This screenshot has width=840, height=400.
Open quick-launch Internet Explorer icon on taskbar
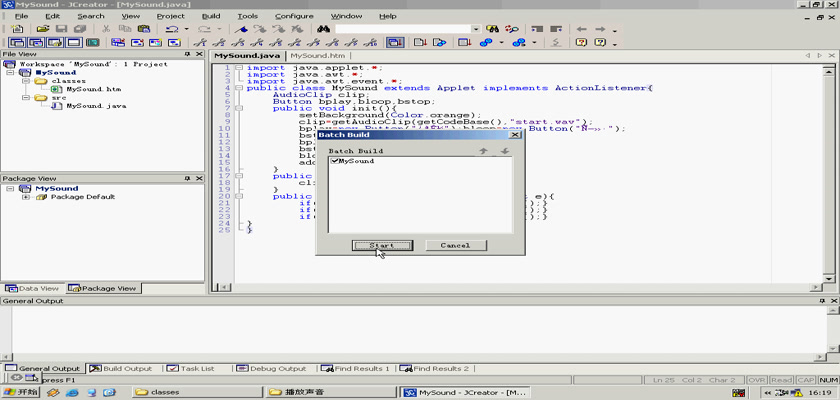tap(72, 392)
